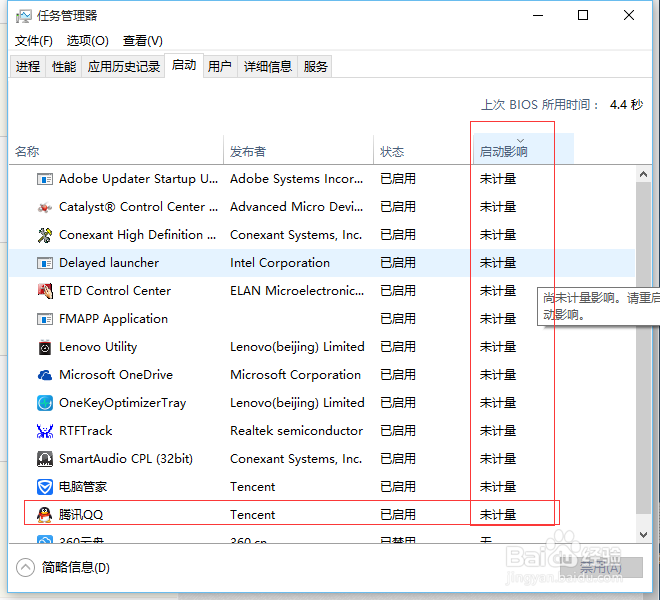Open the 查看(V) menu
The height and width of the screenshot is (600, 660).
[x=143, y=41]
